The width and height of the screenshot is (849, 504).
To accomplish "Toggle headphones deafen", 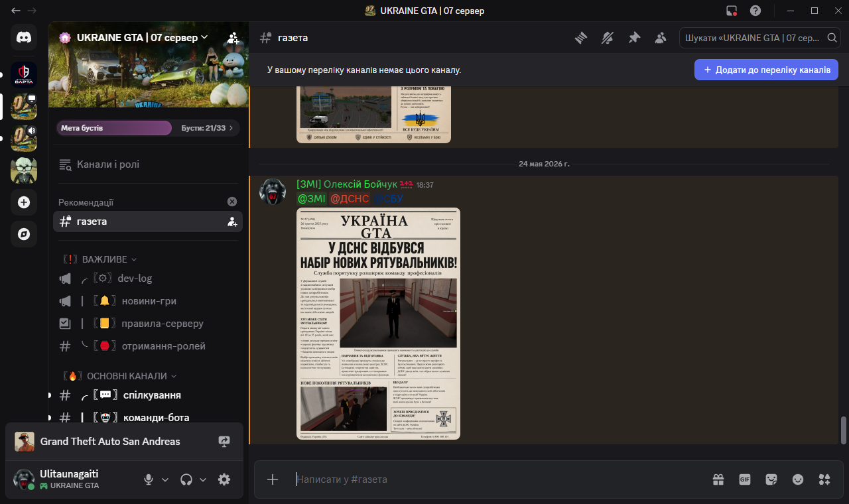I will 187,479.
